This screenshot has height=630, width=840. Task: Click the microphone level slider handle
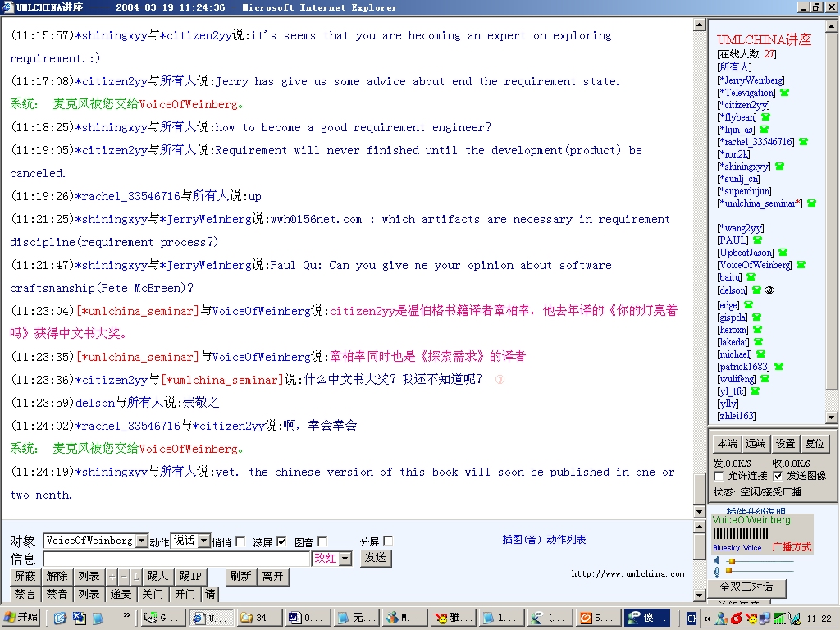pos(728,571)
